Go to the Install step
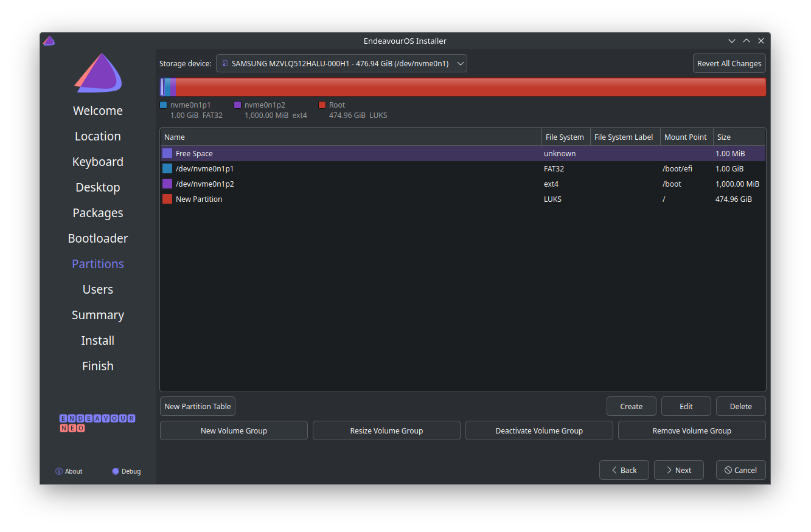This screenshot has width=811, height=532. 98,340
